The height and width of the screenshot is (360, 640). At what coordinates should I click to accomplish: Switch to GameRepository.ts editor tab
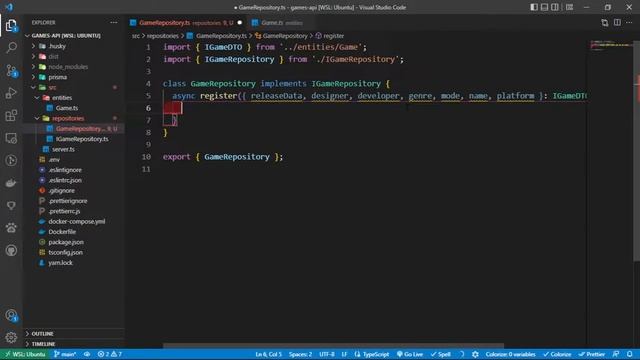[186, 23]
